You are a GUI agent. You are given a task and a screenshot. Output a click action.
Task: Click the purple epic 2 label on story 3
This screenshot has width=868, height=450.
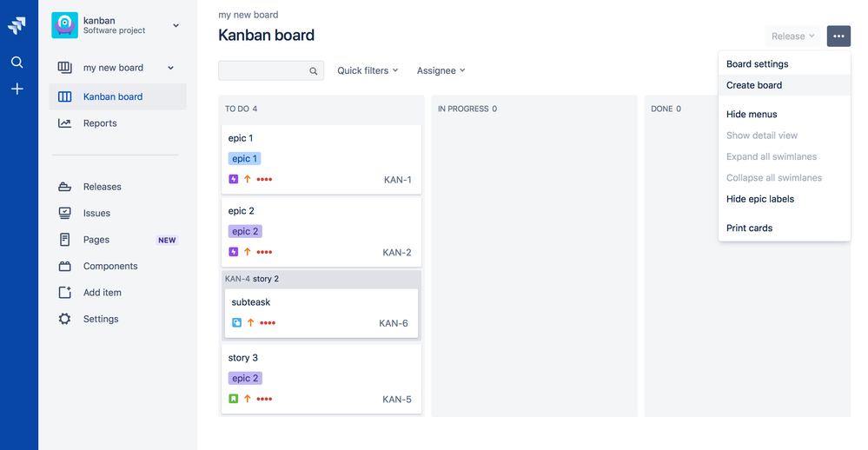(245, 378)
